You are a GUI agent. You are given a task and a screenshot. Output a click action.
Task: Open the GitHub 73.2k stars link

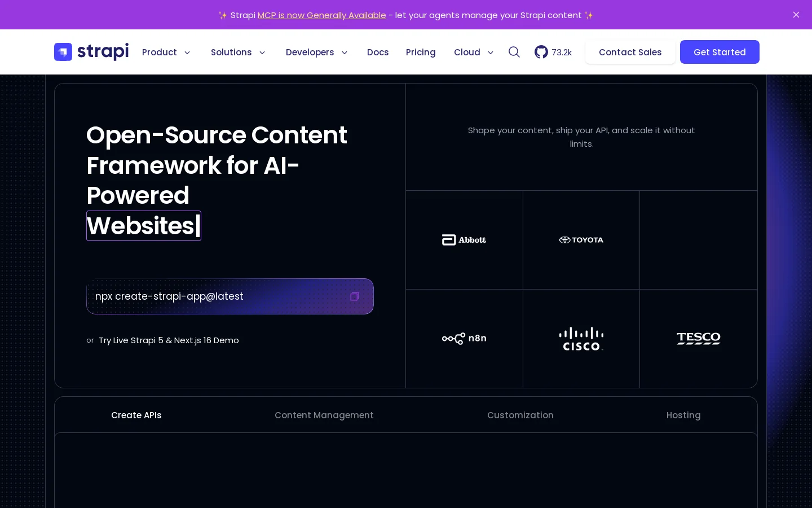[x=553, y=52]
